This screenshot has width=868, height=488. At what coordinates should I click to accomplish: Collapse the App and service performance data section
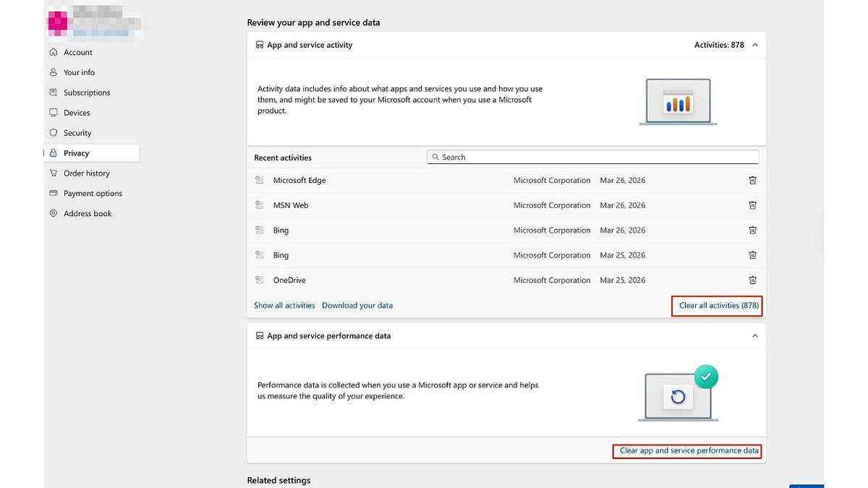[754, 335]
